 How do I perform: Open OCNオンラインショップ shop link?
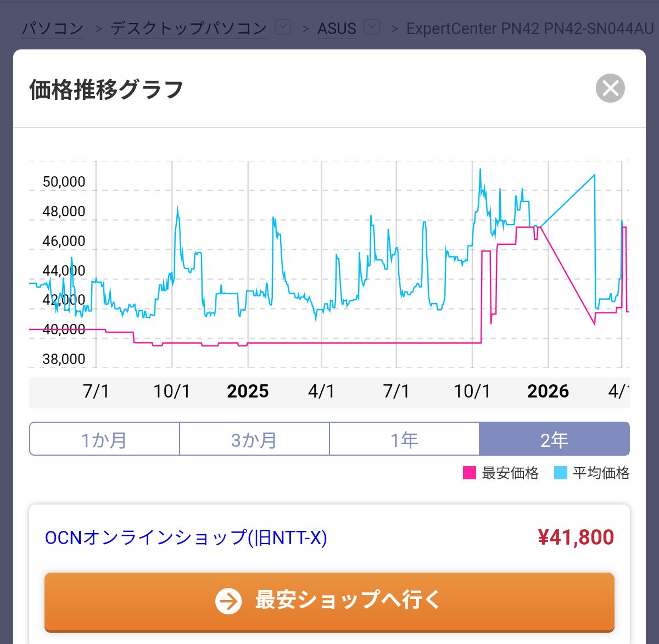point(186,537)
